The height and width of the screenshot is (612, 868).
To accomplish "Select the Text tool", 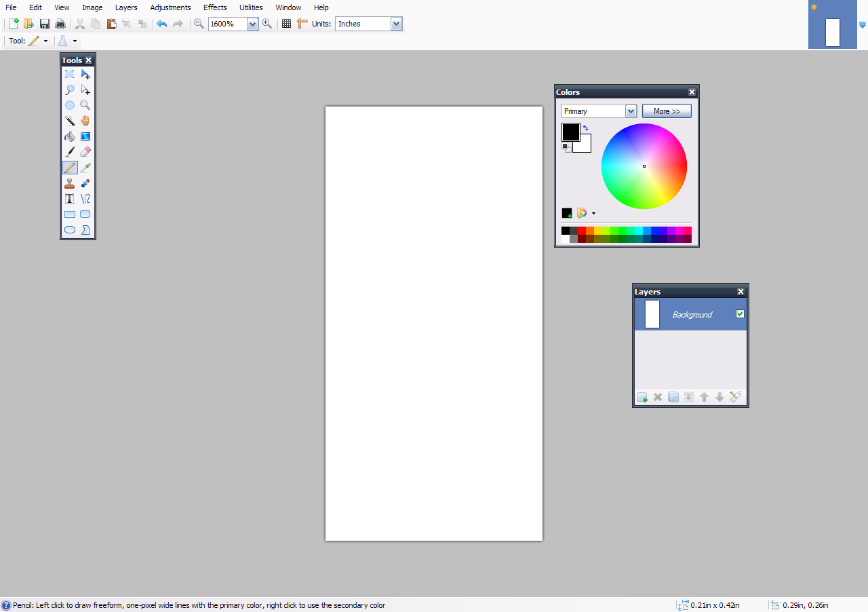I will click(x=70, y=199).
